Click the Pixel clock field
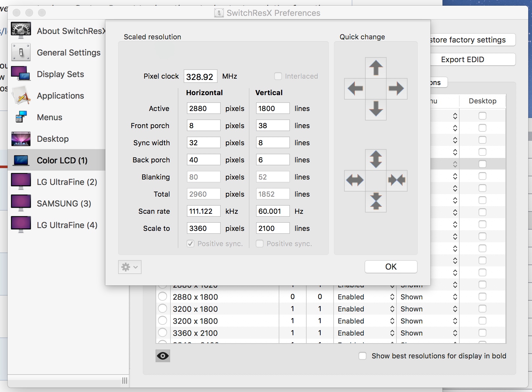532x392 pixels. [201, 76]
